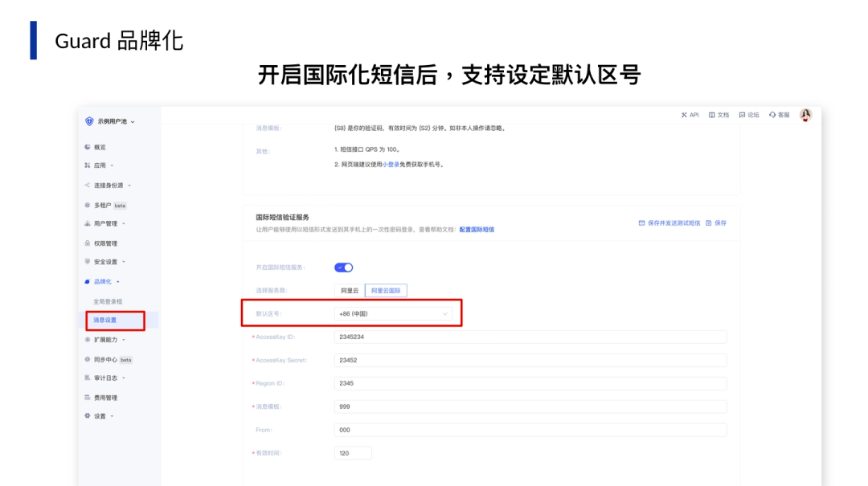Image resolution: width=868 pixels, height=486 pixels.
Task: Select the 阿里云国际 provider option
Action: coord(386,291)
